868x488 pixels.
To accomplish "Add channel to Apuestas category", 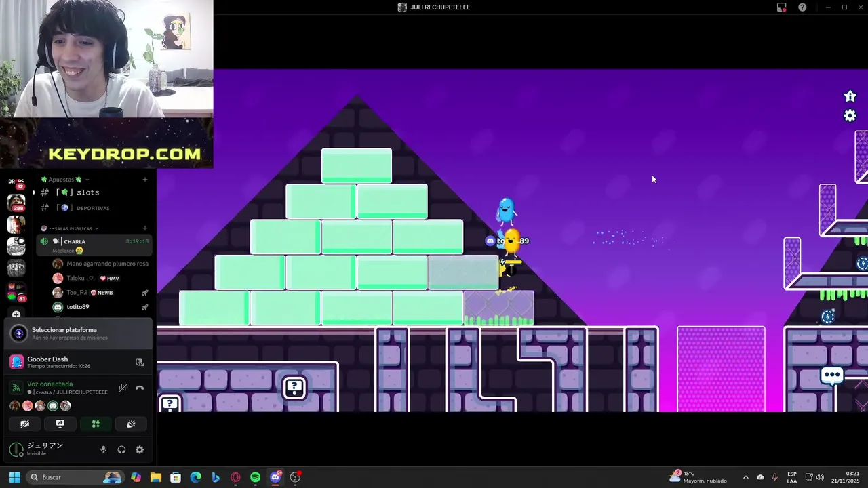I will [144, 180].
